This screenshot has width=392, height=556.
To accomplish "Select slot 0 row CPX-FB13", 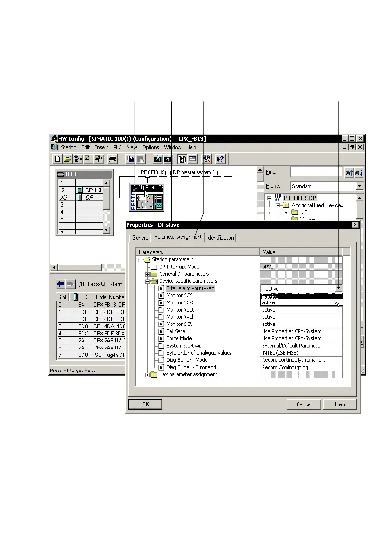I will (x=92, y=305).
